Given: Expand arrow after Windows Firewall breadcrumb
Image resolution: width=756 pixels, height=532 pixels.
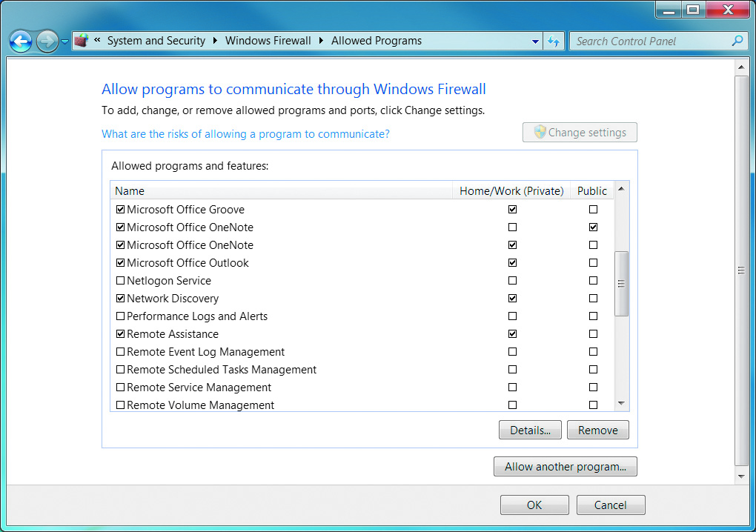Looking at the screenshot, I should (x=321, y=41).
